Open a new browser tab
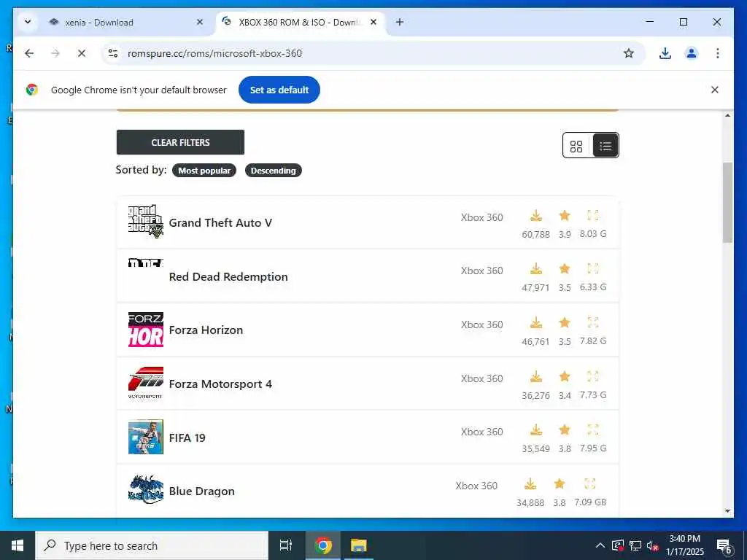This screenshot has width=747, height=560. pos(400,22)
